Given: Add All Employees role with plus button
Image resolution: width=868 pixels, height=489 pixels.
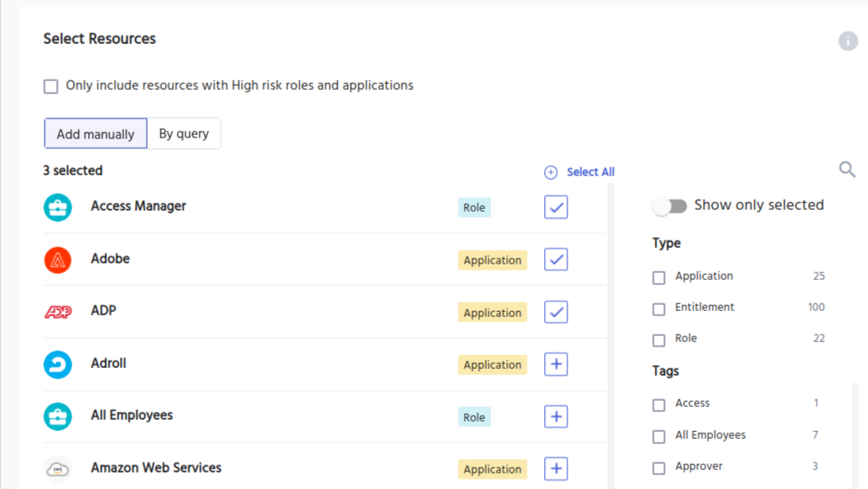Looking at the screenshot, I should click(x=555, y=416).
